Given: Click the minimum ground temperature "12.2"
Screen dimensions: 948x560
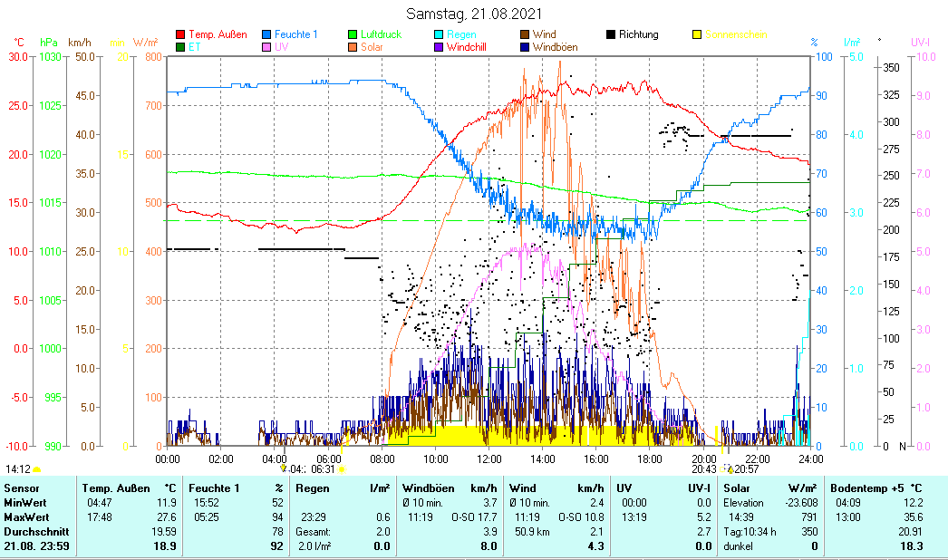Looking at the screenshot, I should [913, 503].
